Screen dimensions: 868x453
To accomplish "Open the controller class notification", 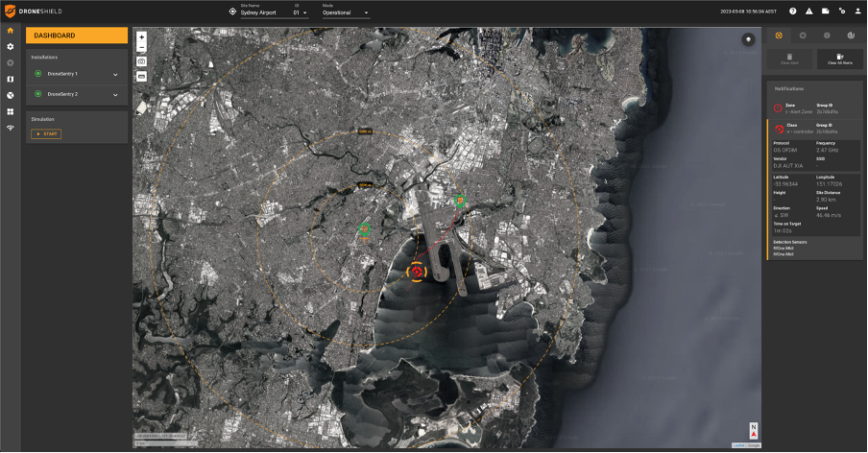I will (815, 129).
